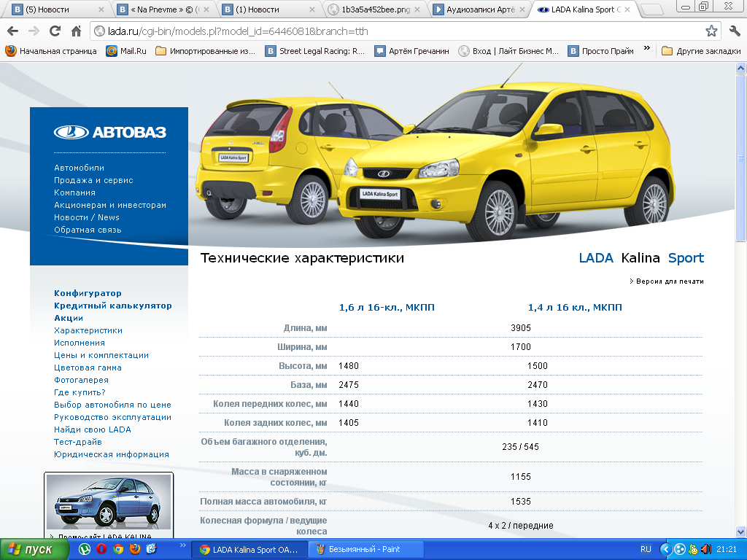The width and height of the screenshot is (747, 560).
Task: Open the 'Другие закладки' bookmarks folder
Action: [x=701, y=51]
